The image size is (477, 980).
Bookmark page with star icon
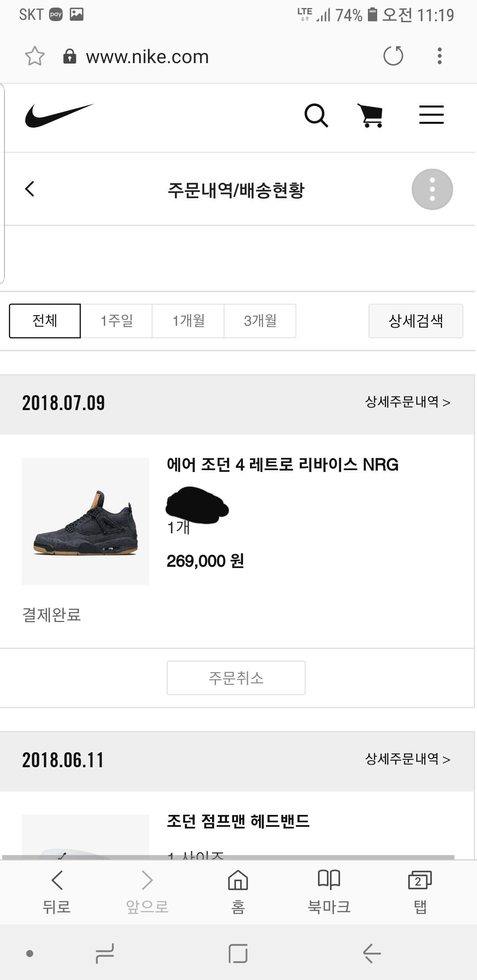pos(35,57)
